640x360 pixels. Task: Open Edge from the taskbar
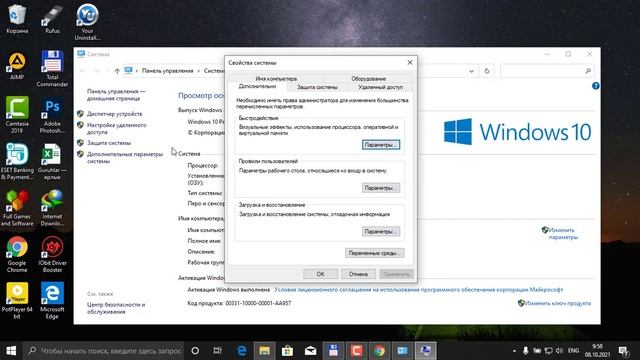point(242,351)
